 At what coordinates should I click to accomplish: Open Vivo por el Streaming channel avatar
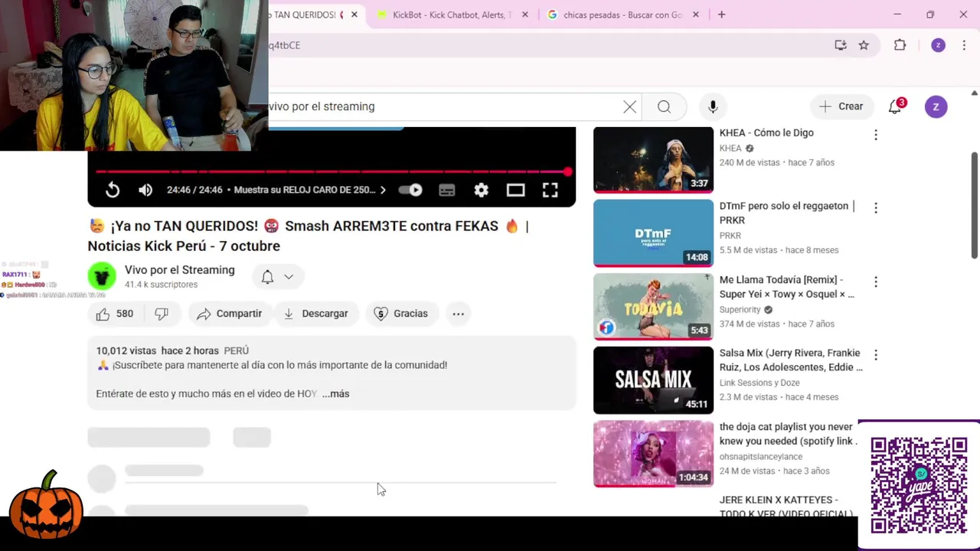102,276
